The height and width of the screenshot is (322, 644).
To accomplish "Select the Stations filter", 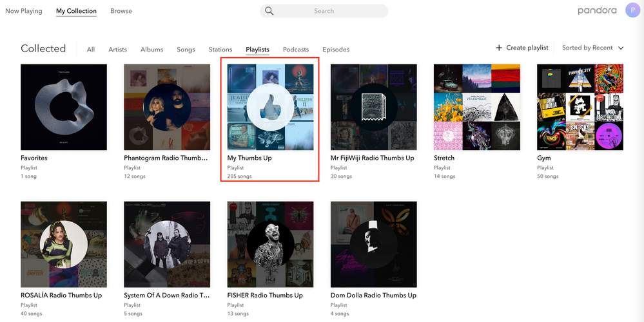I will pyautogui.click(x=220, y=50).
